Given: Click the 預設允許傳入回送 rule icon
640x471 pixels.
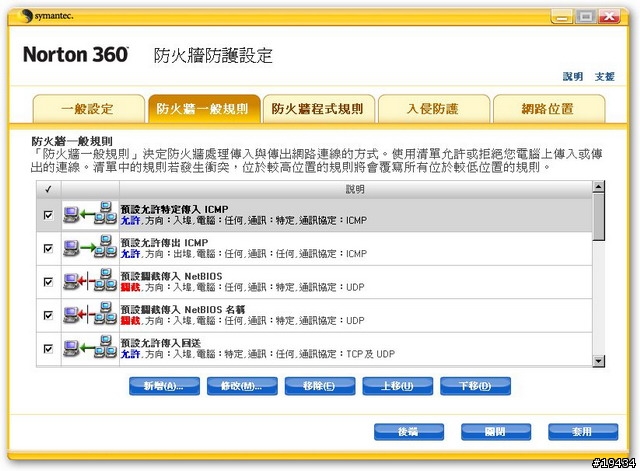Looking at the screenshot, I should [x=90, y=348].
